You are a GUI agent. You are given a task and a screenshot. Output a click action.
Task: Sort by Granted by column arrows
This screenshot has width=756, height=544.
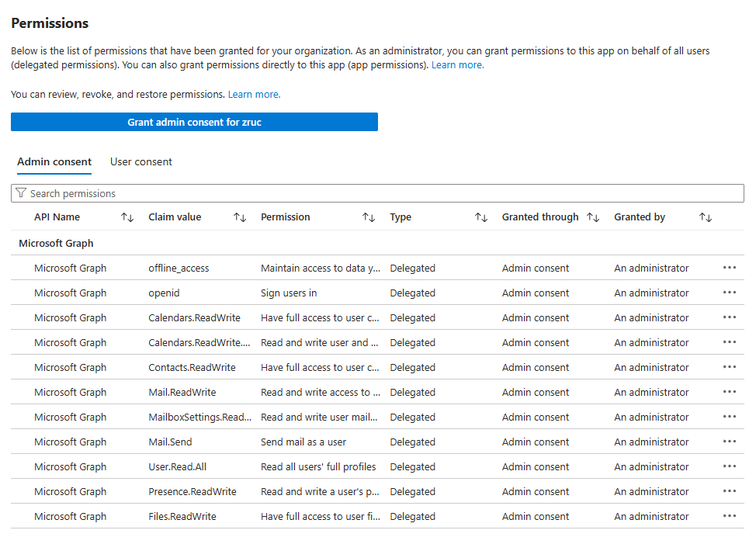[706, 217]
